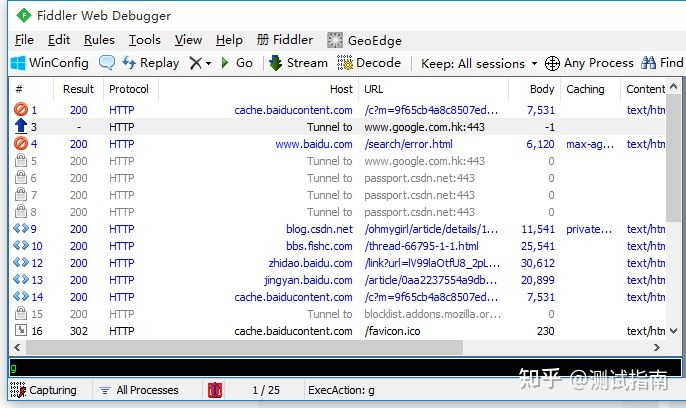686x408 pixels.
Task: Replay the selected sessions
Action: pos(150,63)
